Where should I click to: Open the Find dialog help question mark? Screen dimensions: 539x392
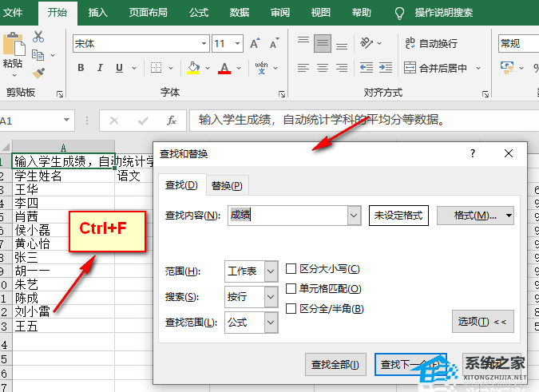(x=473, y=153)
